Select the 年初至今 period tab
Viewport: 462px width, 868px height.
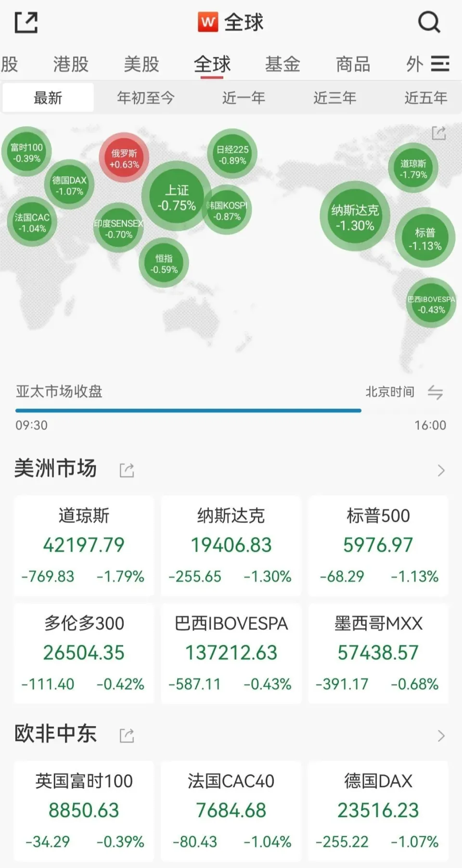146,98
